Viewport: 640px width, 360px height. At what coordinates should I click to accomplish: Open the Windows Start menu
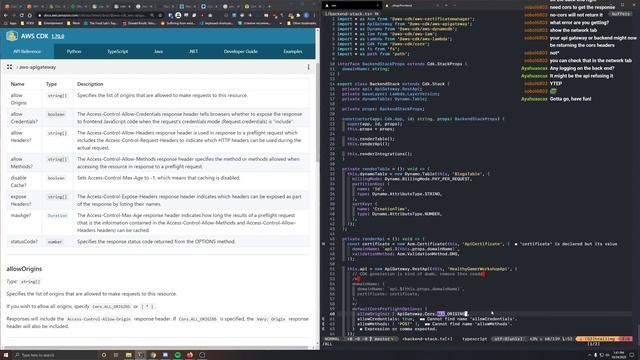coord(6,355)
